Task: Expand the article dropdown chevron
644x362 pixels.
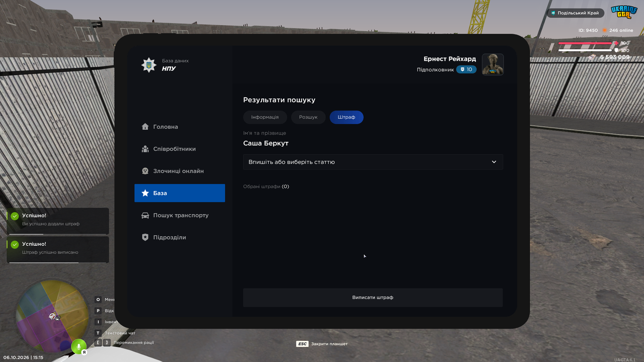Action: 494,162
